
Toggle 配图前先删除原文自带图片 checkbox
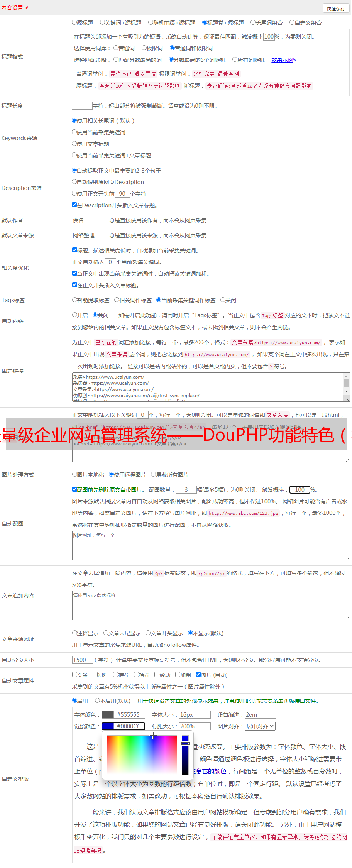coord(75,489)
